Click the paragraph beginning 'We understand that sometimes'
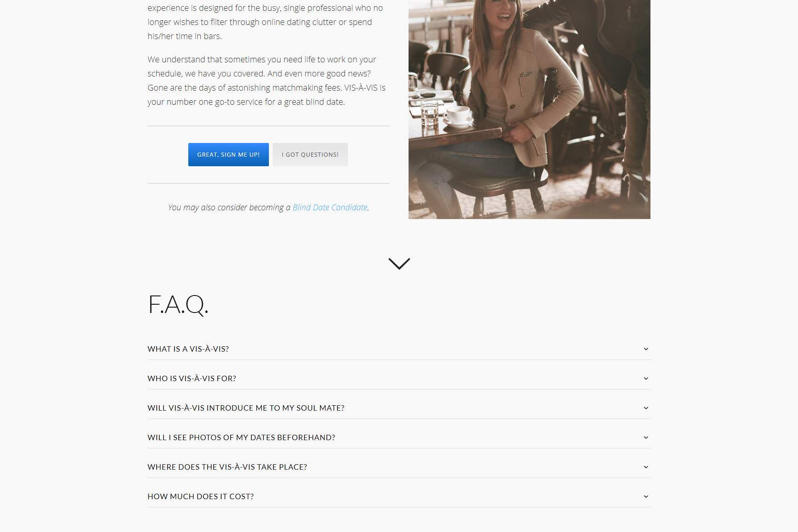Image resolution: width=798 pixels, height=532 pixels. point(267,81)
